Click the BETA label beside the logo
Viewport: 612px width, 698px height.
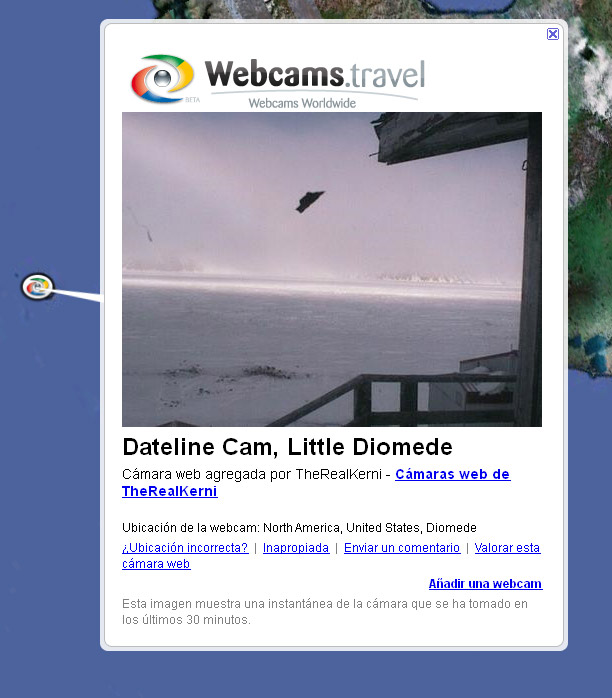pos(193,100)
